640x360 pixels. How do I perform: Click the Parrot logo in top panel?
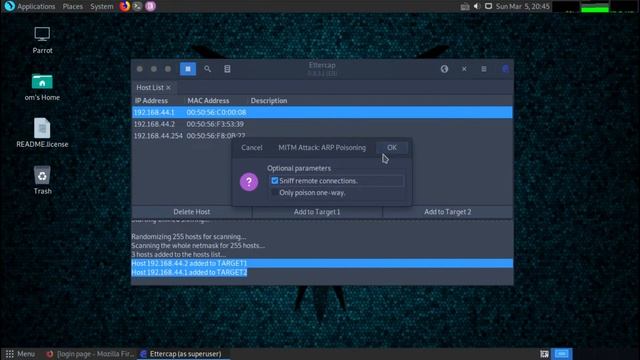pyautogui.click(x=9, y=6)
